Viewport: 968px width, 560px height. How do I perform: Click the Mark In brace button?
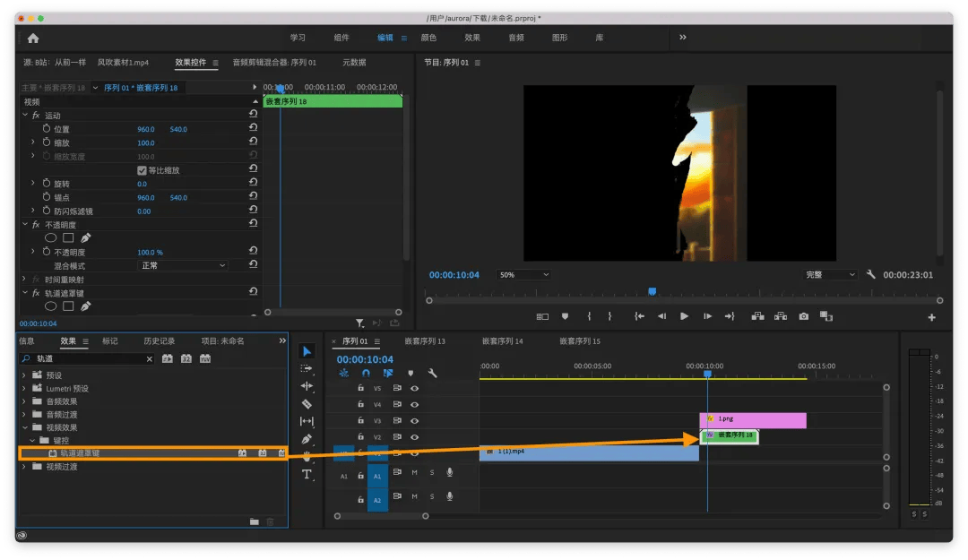pos(589,316)
